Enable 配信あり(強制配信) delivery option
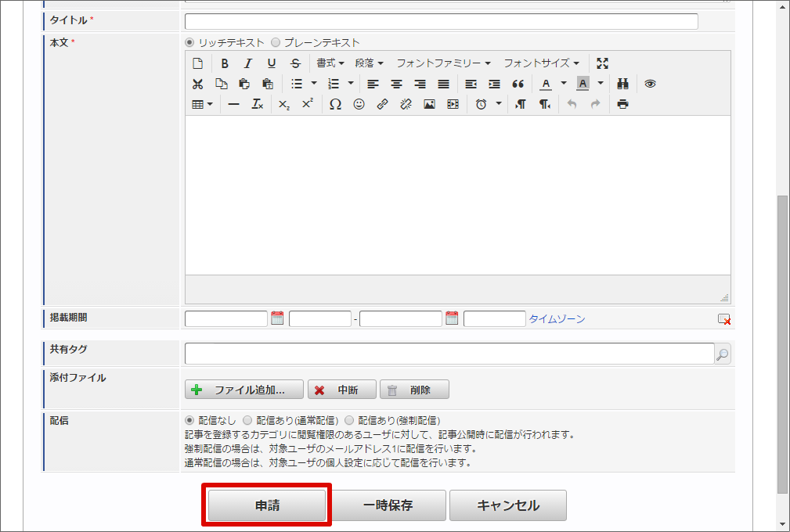The height and width of the screenshot is (532, 790). (x=349, y=419)
